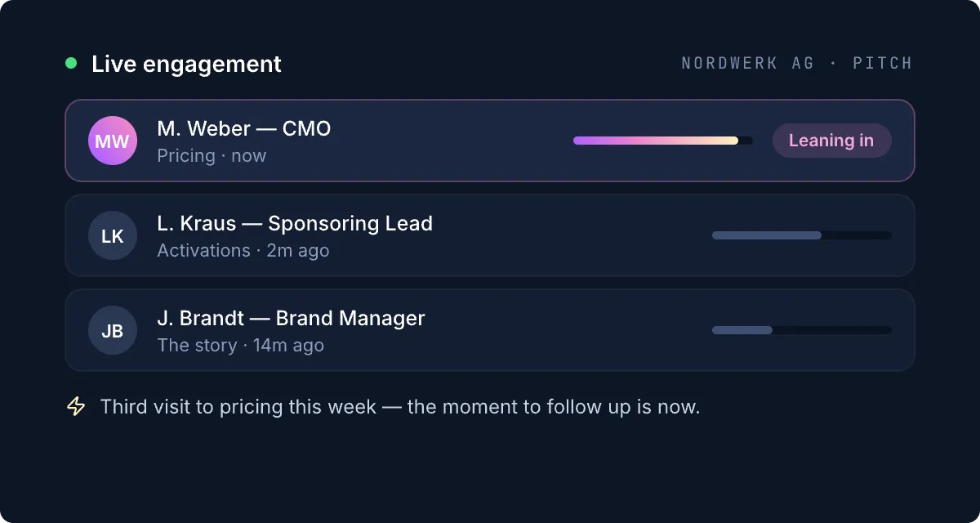Viewport: 980px width, 523px height.
Task: Click the JB avatar circle
Action: tap(113, 330)
